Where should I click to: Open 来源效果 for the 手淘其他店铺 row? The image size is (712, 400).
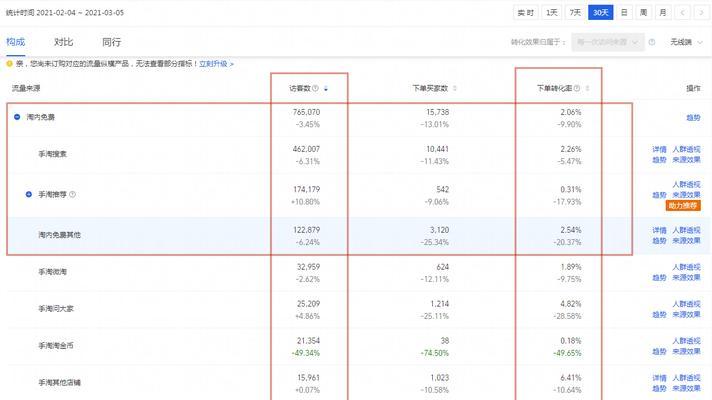pos(686,388)
